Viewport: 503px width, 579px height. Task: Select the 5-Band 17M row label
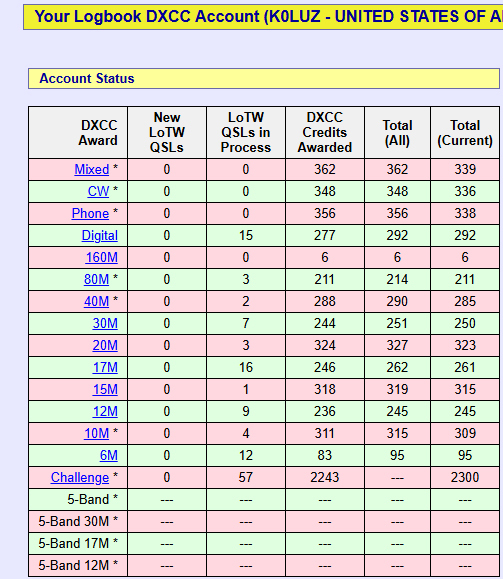coord(78,544)
